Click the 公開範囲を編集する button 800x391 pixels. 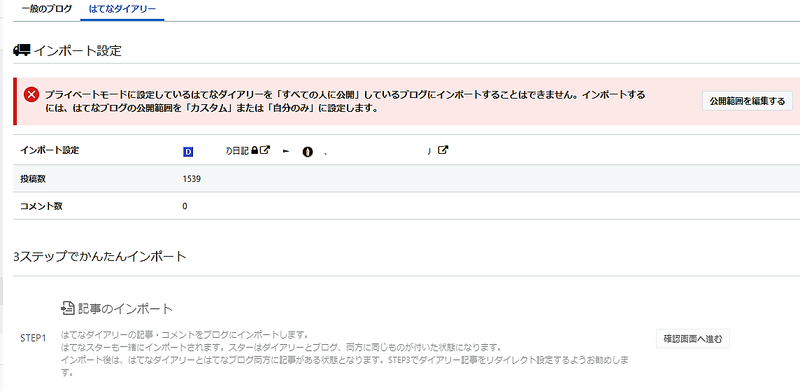click(747, 101)
